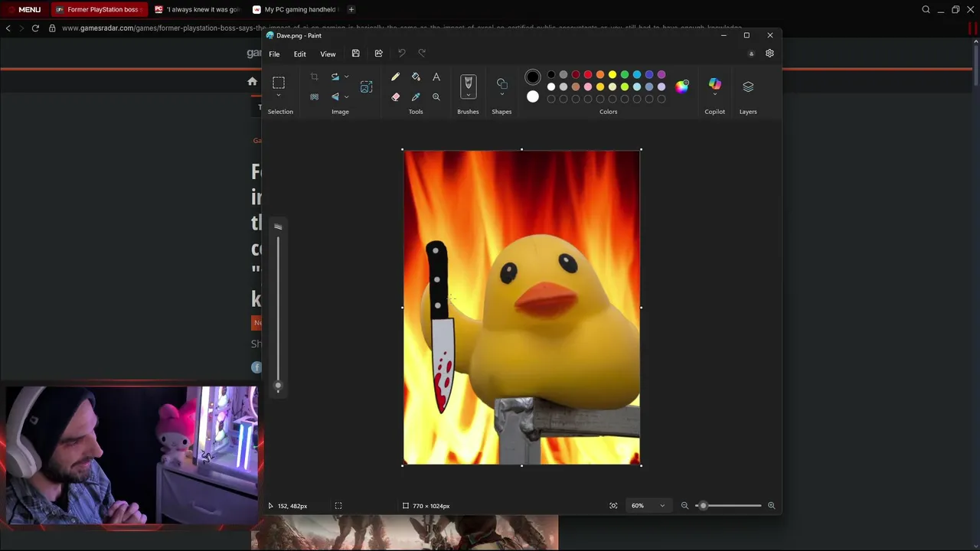Expand the Copilot dropdown chevron
Image resolution: width=980 pixels, height=551 pixels.
point(714,95)
